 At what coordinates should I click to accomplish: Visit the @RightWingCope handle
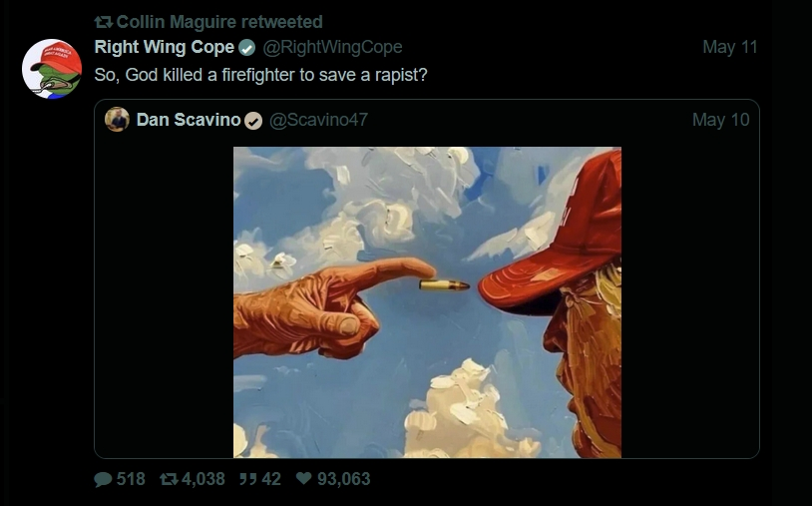point(332,48)
